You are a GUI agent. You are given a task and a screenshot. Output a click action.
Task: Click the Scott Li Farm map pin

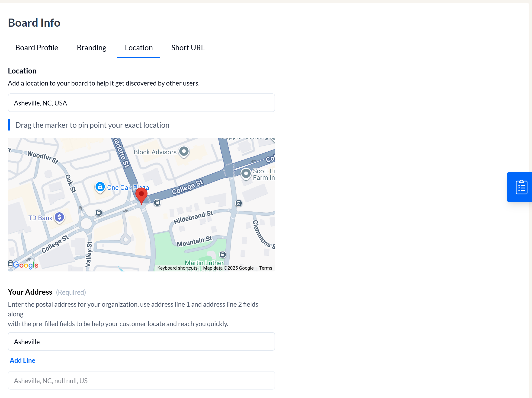coord(246,174)
